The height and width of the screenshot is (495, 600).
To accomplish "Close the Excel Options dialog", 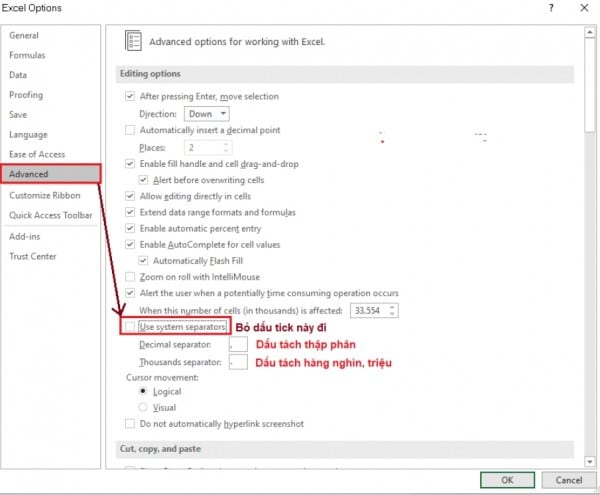I will point(584,8).
